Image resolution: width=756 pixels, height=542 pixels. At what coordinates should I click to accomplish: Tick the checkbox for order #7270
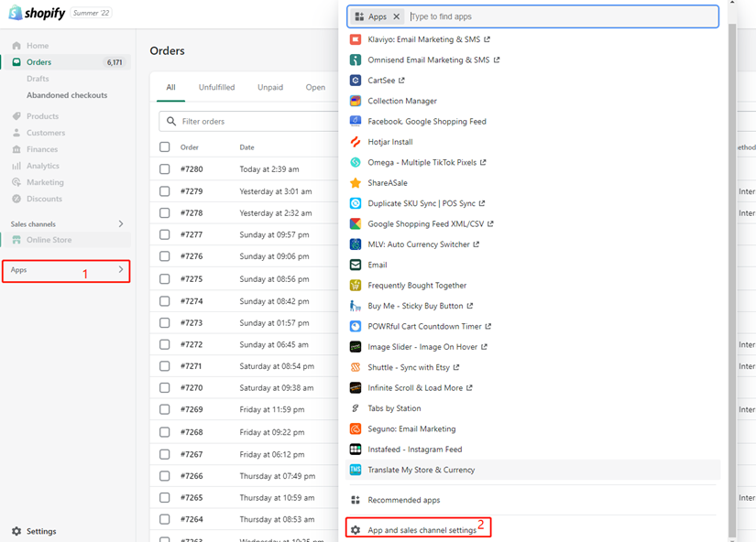(164, 388)
